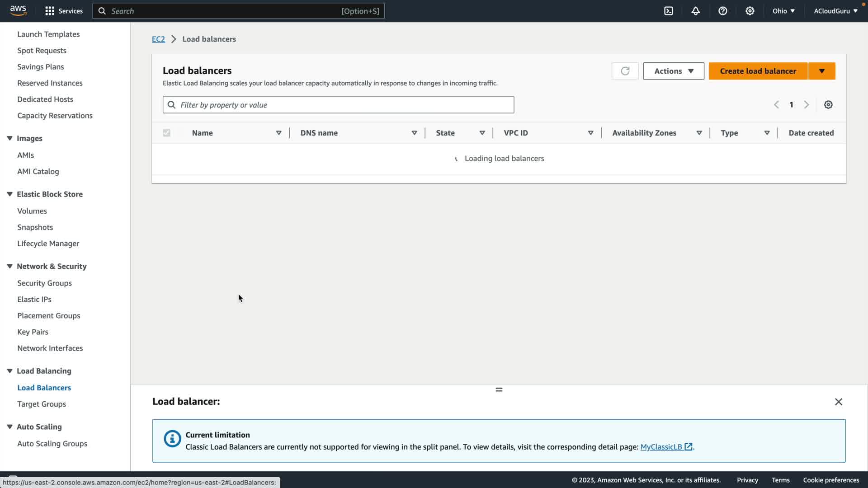Close the Load balancer split panel
Viewport: 868px width, 488px height.
(x=838, y=402)
